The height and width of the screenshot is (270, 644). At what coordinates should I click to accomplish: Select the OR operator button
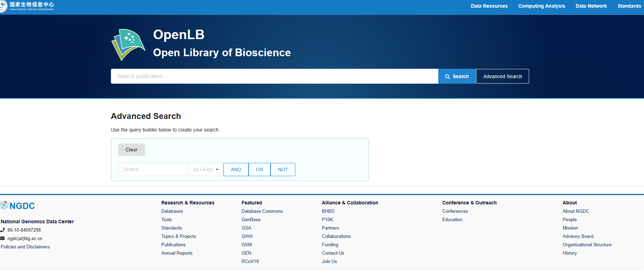(259, 170)
